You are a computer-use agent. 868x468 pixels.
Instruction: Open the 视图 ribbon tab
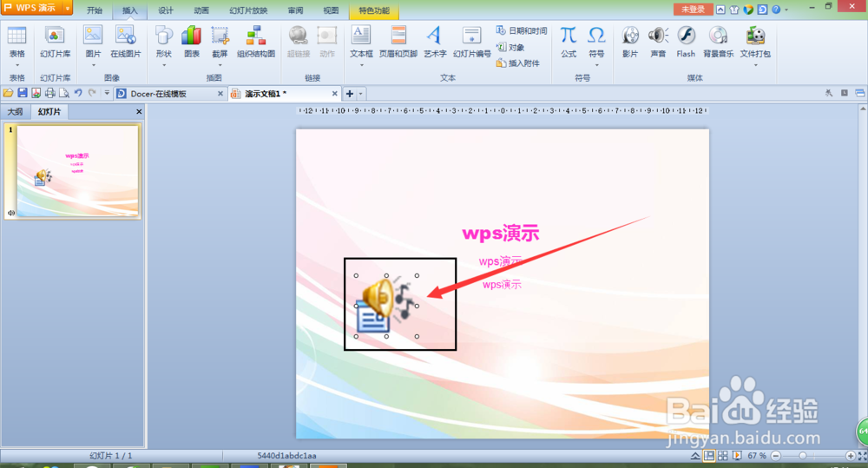(x=331, y=10)
